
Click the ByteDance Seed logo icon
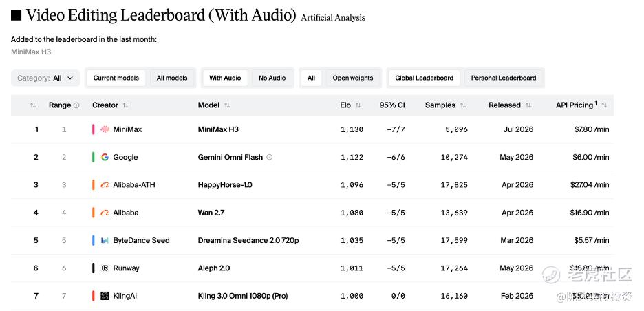[x=105, y=240]
